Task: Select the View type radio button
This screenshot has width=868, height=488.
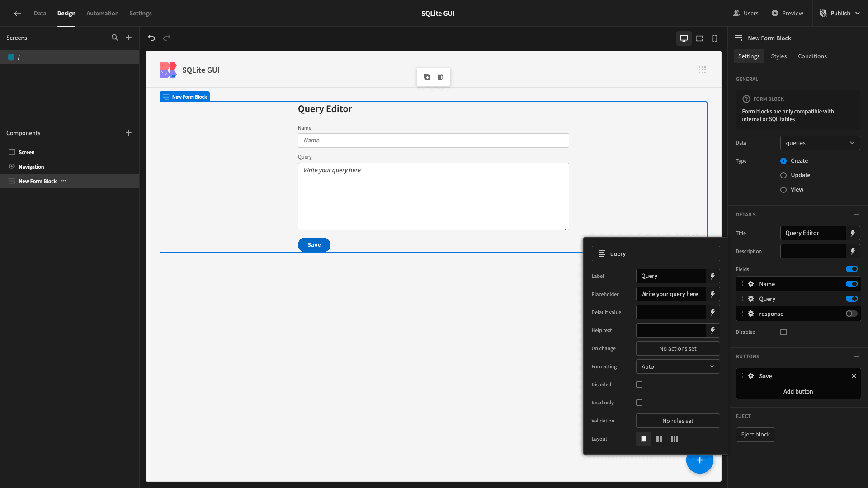Action: click(x=783, y=190)
